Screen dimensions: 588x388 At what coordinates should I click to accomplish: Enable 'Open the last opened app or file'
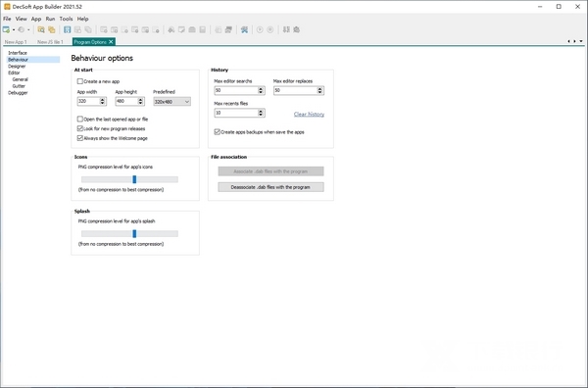click(80, 120)
